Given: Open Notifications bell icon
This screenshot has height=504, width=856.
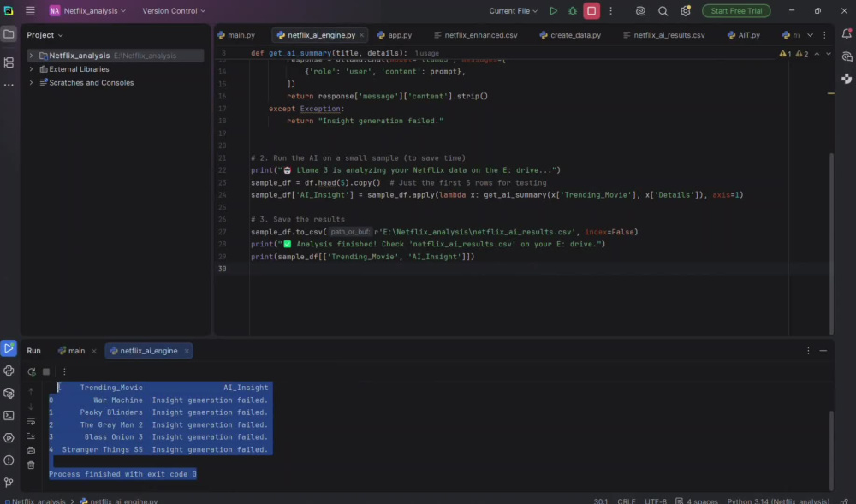Looking at the screenshot, I should pos(847,34).
